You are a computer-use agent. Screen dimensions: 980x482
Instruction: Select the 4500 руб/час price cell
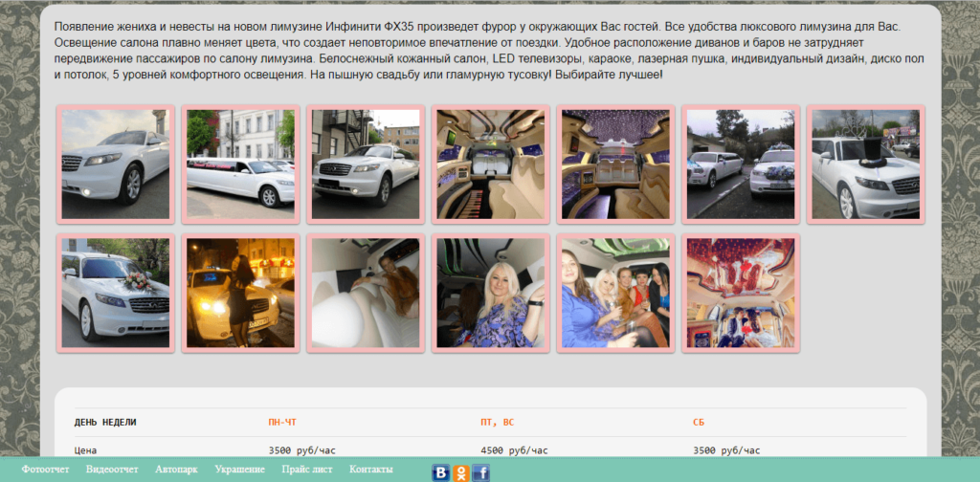pyautogui.click(x=514, y=450)
